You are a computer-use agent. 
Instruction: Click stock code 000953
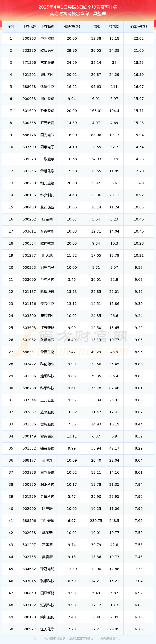point(29,99)
